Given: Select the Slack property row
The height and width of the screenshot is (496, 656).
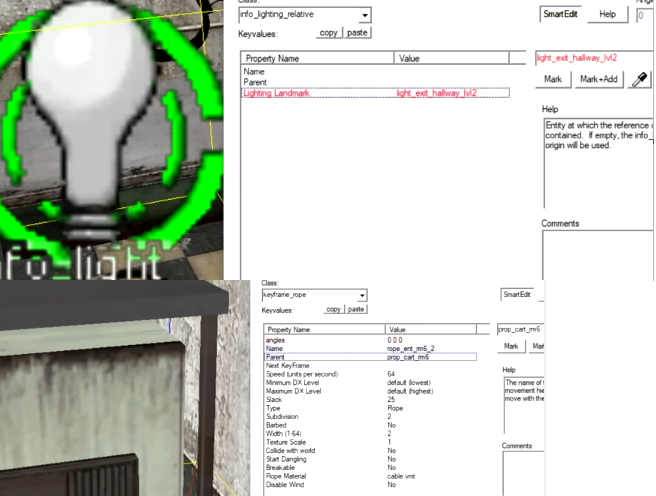Looking at the screenshot, I should (x=370, y=399).
